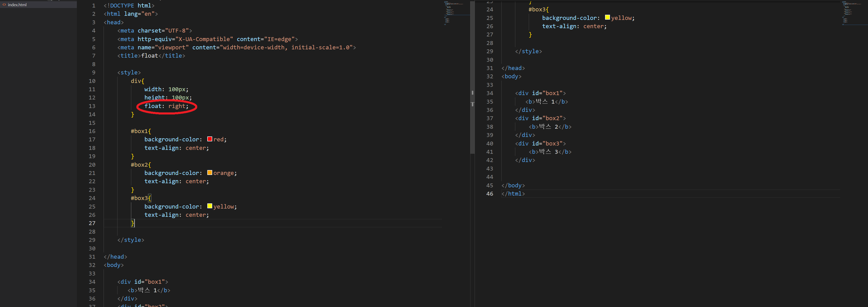
Task: Click line number 46 in right editor
Action: tap(490, 194)
